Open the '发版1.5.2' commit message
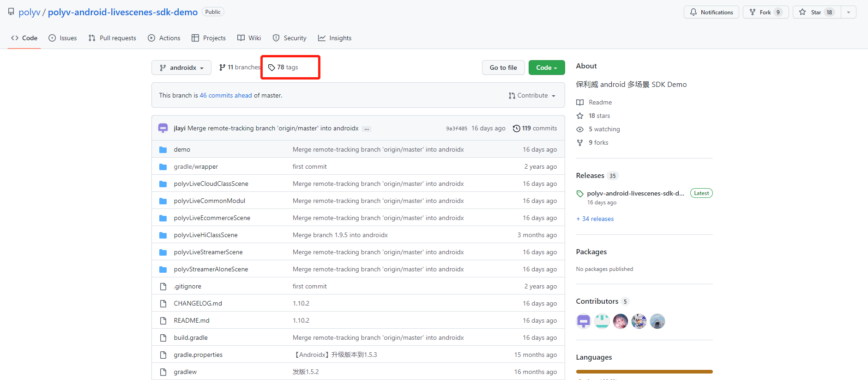The height and width of the screenshot is (380, 868). click(306, 372)
